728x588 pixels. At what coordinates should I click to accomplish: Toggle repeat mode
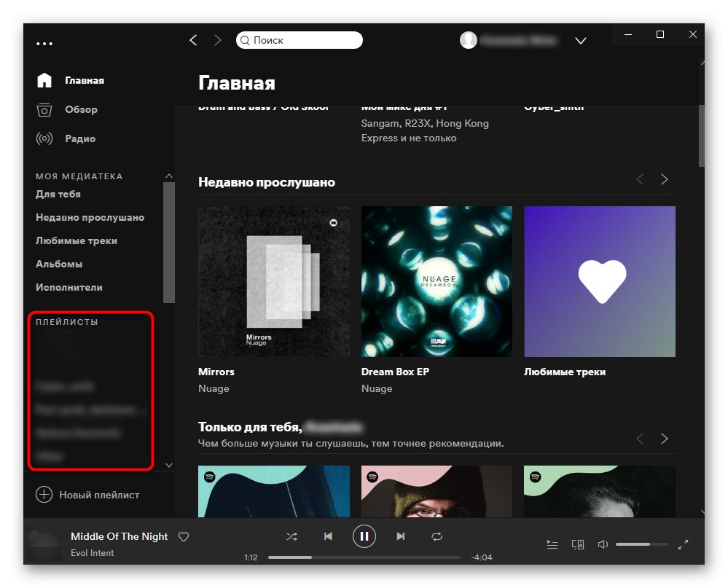pyautogui.click(x=437, y=536)
